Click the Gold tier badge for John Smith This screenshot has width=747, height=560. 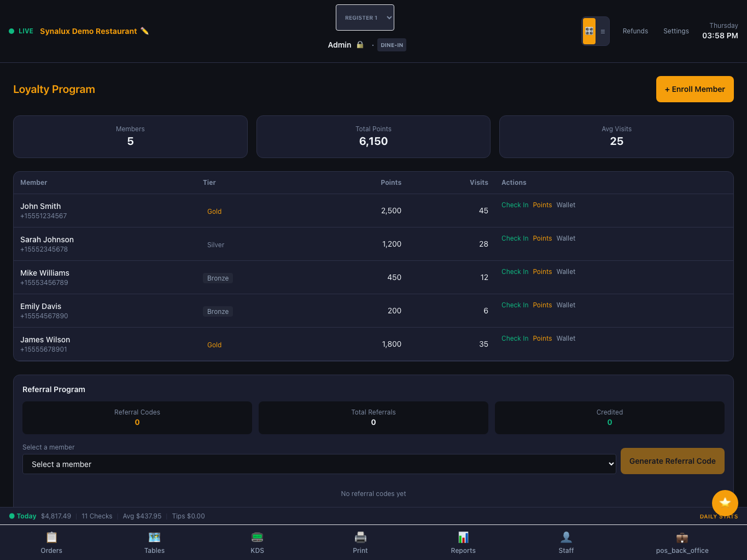[x=214, y=212]
